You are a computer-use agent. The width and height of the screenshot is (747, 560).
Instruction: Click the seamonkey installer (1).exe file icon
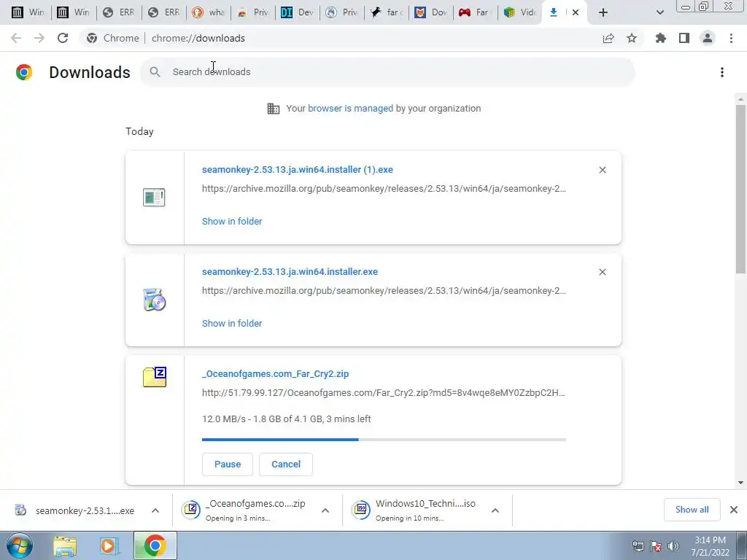click(154, 197)
